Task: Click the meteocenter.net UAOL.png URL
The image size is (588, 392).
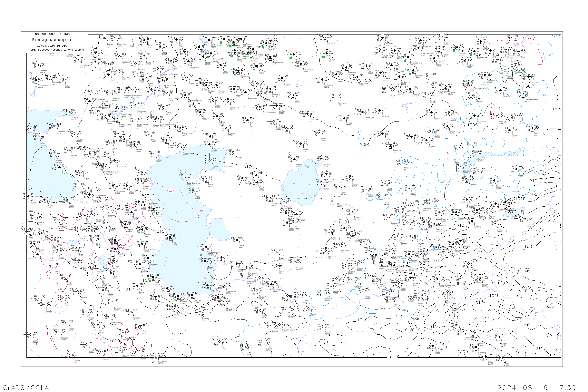Action: [x=55, y=50]
